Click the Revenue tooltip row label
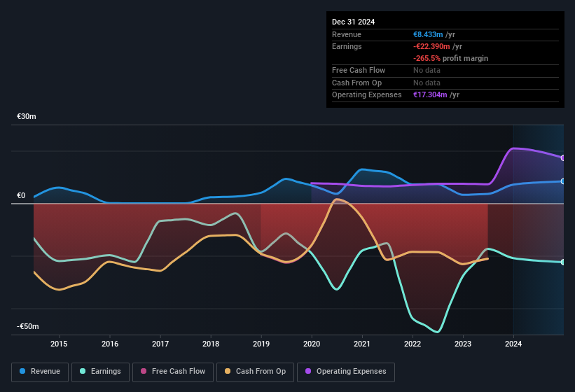The width and height of the screenshot is (575, 392). 347,34
